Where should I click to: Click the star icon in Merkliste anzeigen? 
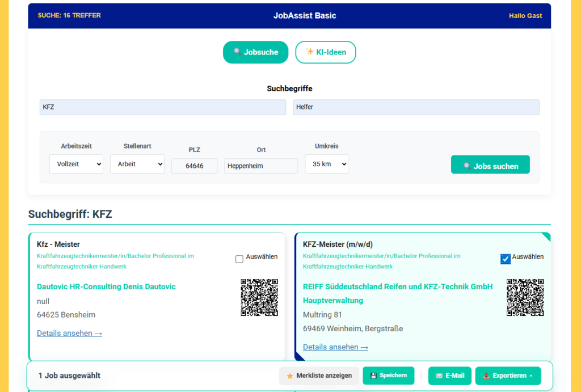pyautogui.click(x=290, y=376)
